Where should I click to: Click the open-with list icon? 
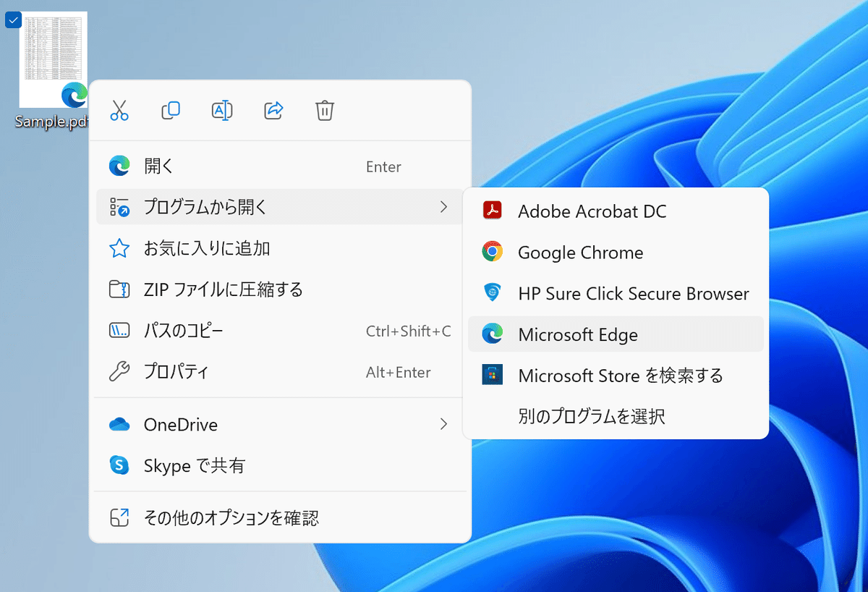pyautogui.click(x=119, y=208)
